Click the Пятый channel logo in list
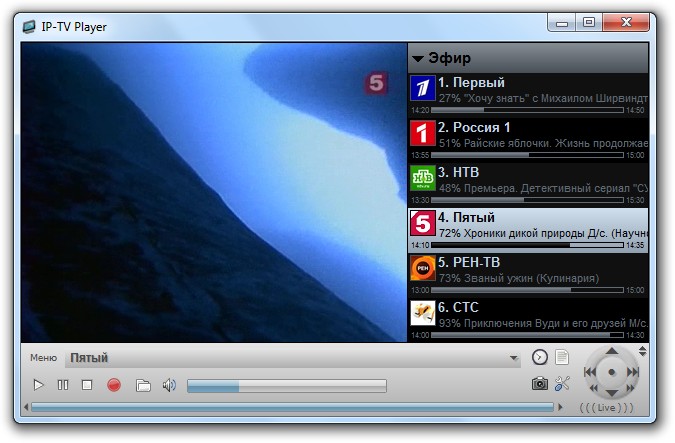 (423, 223)
